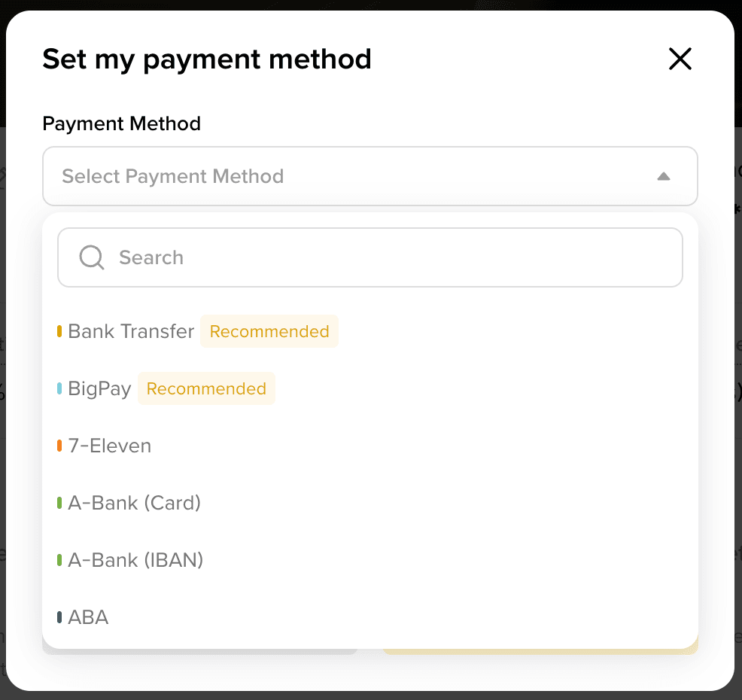Click the Recommended badge next to BigPay
The width and height of the screenshot is (742, 700).
click(x=206, y=388)
